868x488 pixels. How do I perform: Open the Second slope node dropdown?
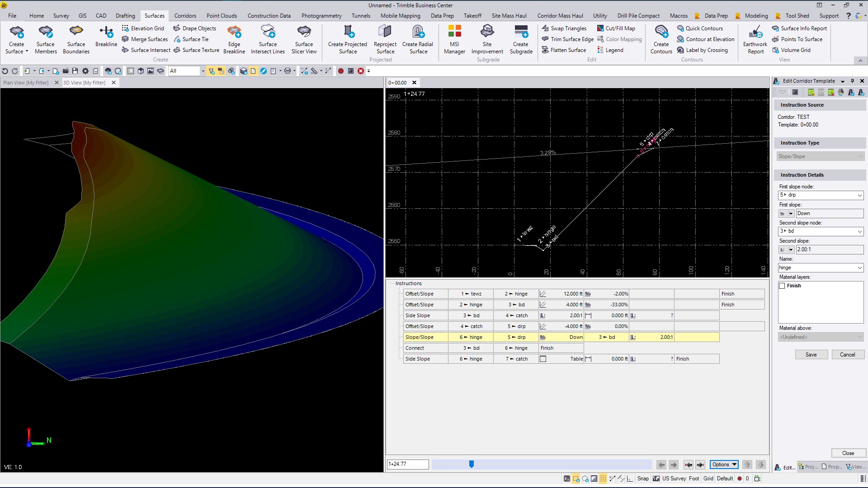[x=859, y=231]
